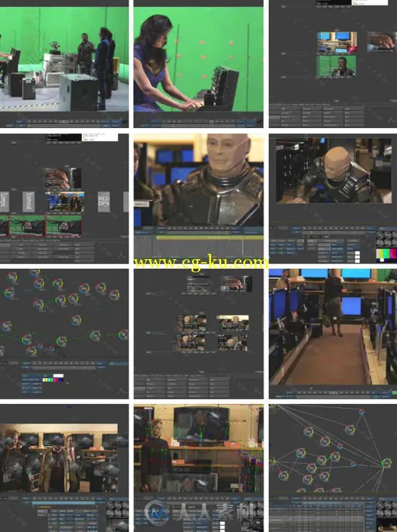Select hand close-up clip in top-right schematic

(x=381, y=42)
